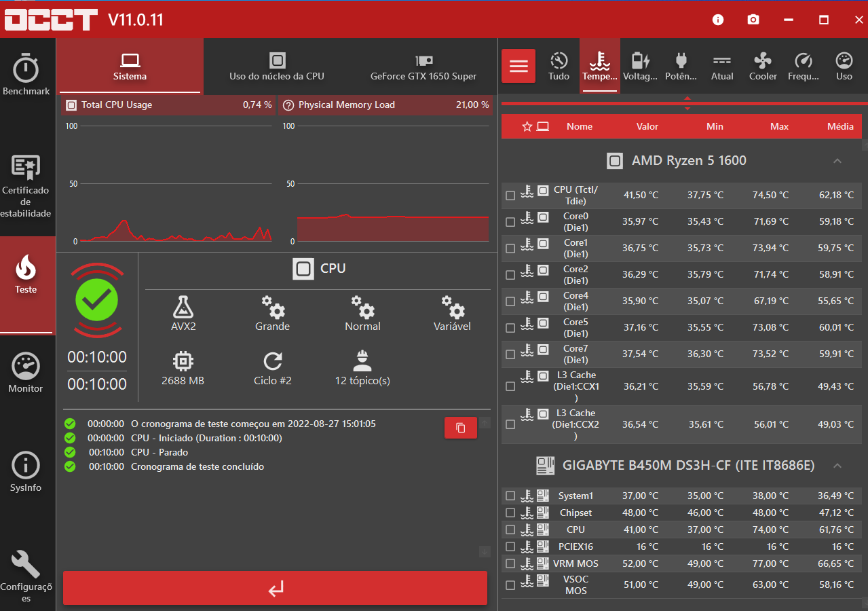Select the Temperature sensors tab
Viewport: 868px width, 611px height.
point(600,66)
